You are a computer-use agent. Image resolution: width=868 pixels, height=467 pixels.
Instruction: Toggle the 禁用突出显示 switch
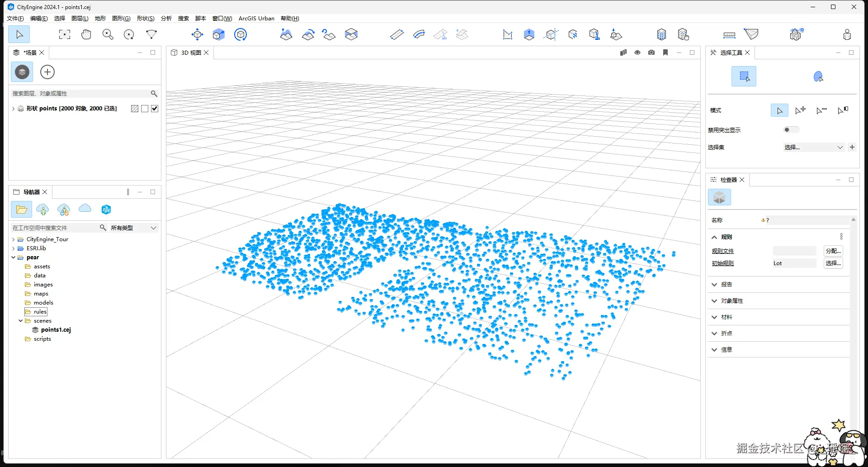click(x=791, y=130)
